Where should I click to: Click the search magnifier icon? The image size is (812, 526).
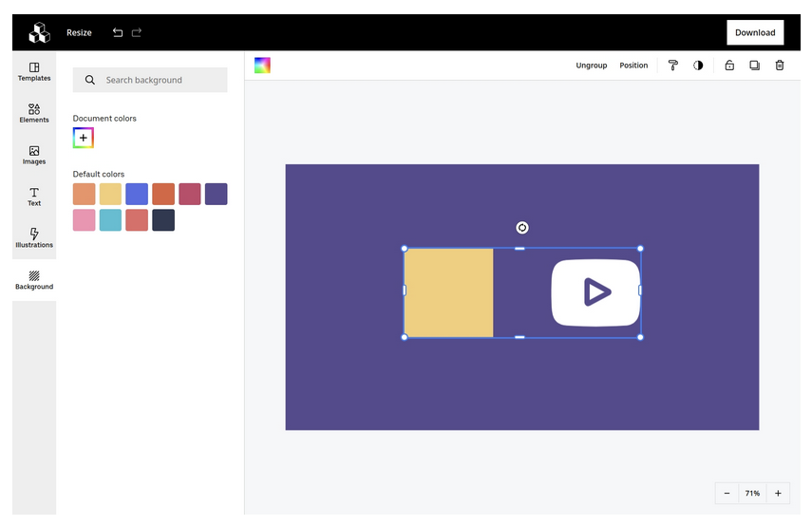[x=90, y=80]
